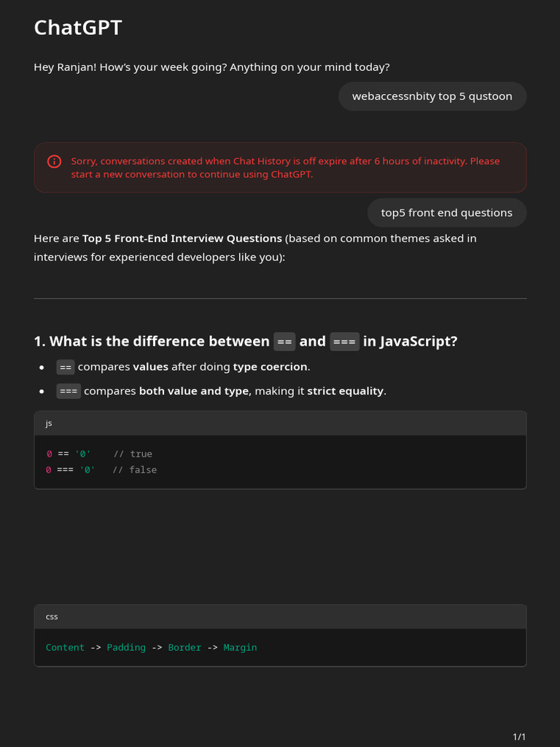Select the "webaccessnbity top 5 qustoon" message bubble
This screenshot has width=560, height=747.
(x=432, y=96)
